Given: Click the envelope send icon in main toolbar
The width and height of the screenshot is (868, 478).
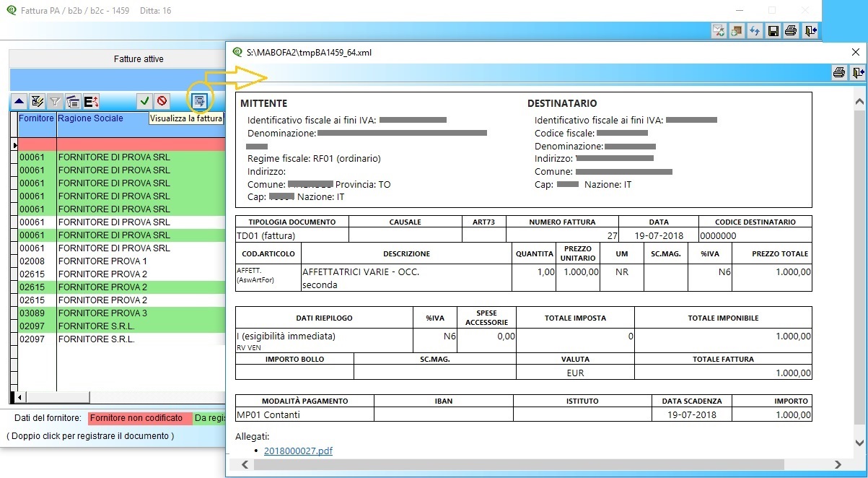Looking at the screenshot, I should pos(719,30).
